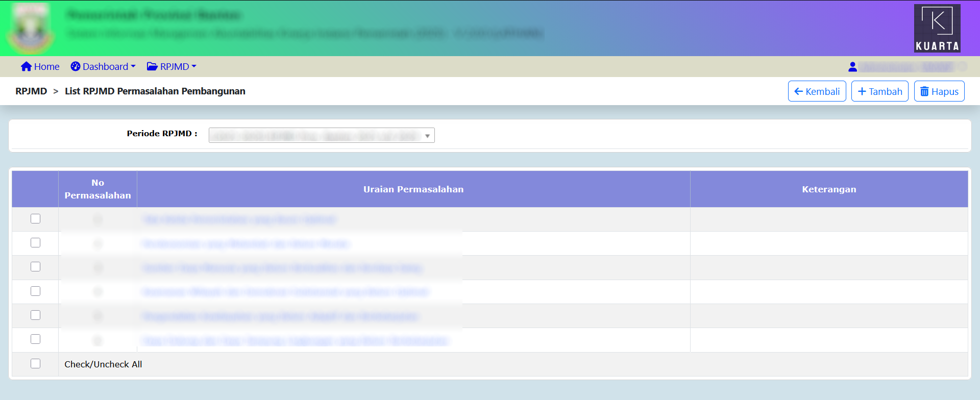Click the trash icon on Hapus
This screenshot has width=980, height=400.
924,92
